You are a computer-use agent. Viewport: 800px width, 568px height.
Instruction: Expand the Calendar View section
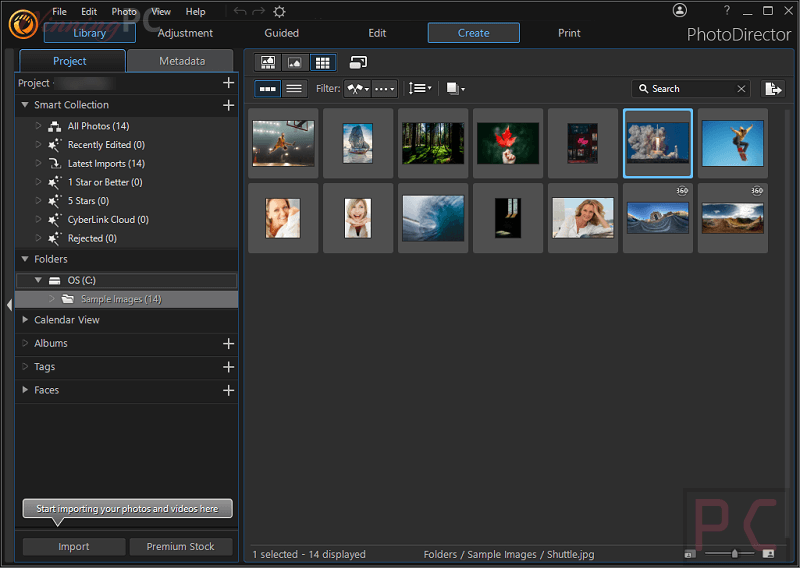click(24, 319)
